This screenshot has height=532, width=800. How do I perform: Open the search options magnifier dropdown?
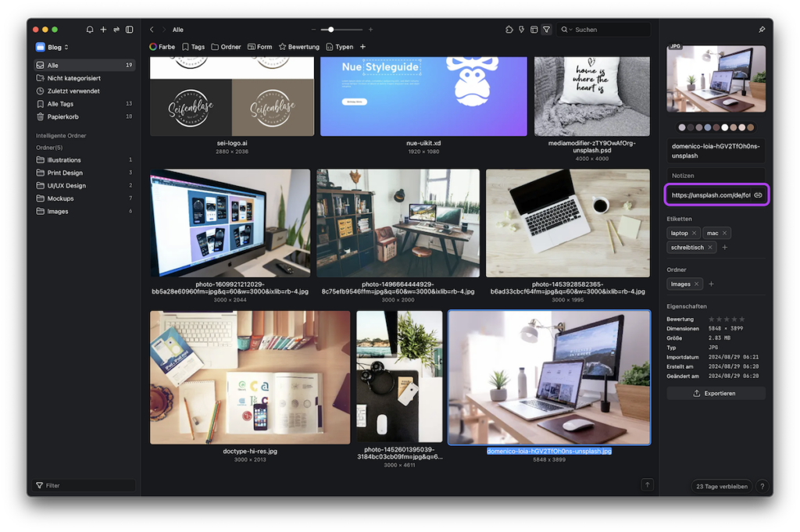(x=566, y=30)
